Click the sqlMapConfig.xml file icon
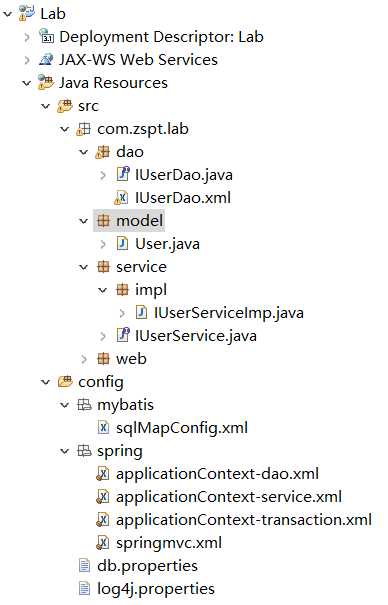The image size is (388, 605). pos(103,428)
